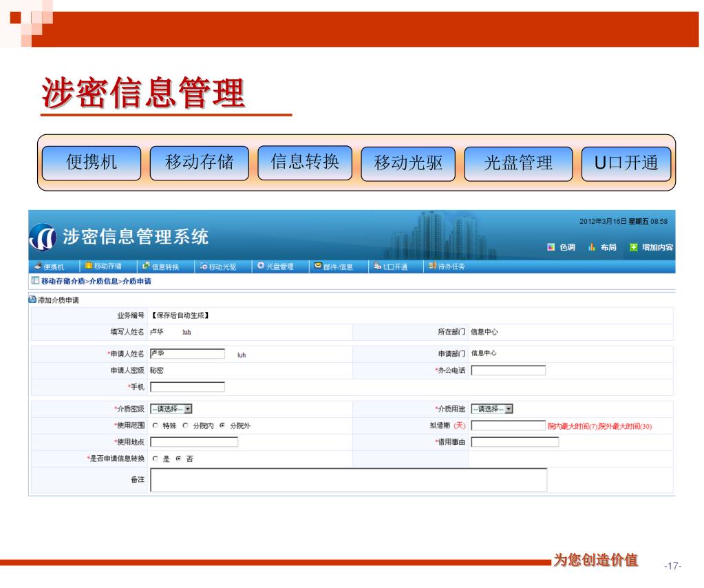
Task: Click 布局 text link in header
Action: [x=608, y=247]
